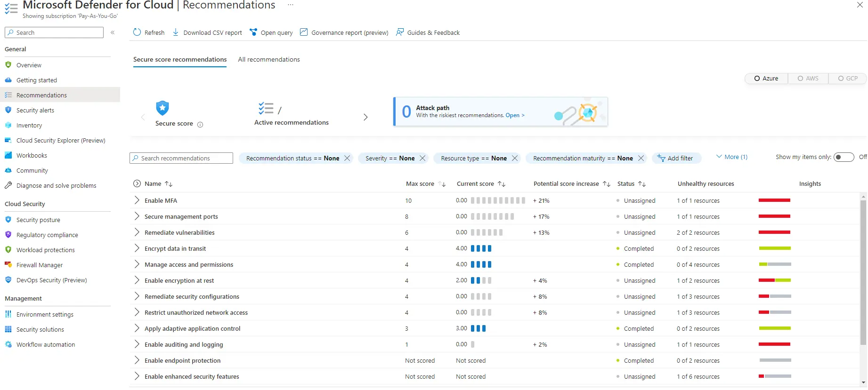Select the GCP environment option
Screen dimensions: 868x390
(x=848, y=79)
